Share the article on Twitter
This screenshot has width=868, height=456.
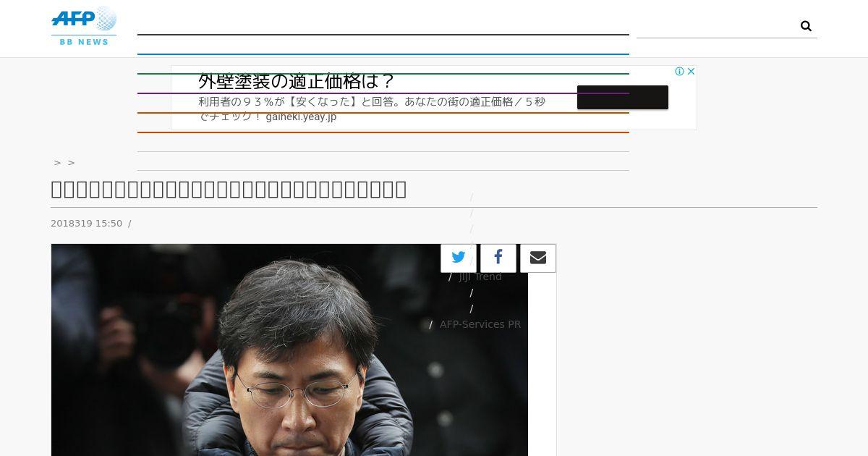459,258
